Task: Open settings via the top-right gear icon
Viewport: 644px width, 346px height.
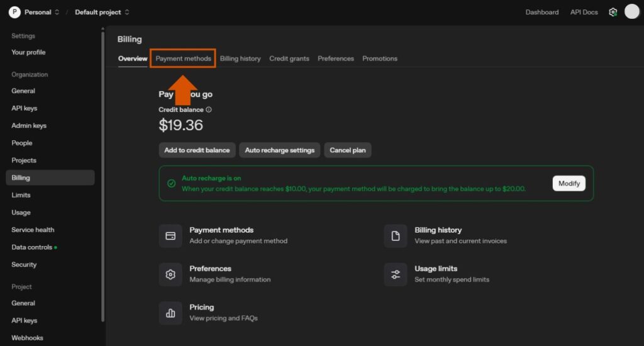Action: (613, 12)
